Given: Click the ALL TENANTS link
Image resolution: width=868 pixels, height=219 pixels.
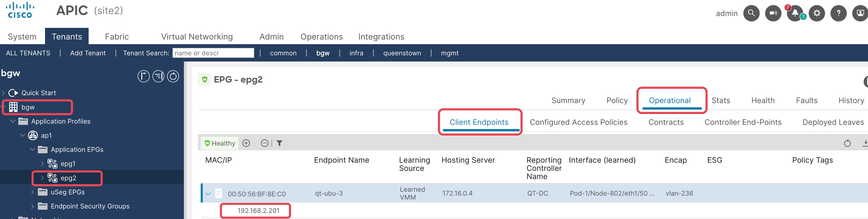Looking at the screenshot, I should coord(28,53).
